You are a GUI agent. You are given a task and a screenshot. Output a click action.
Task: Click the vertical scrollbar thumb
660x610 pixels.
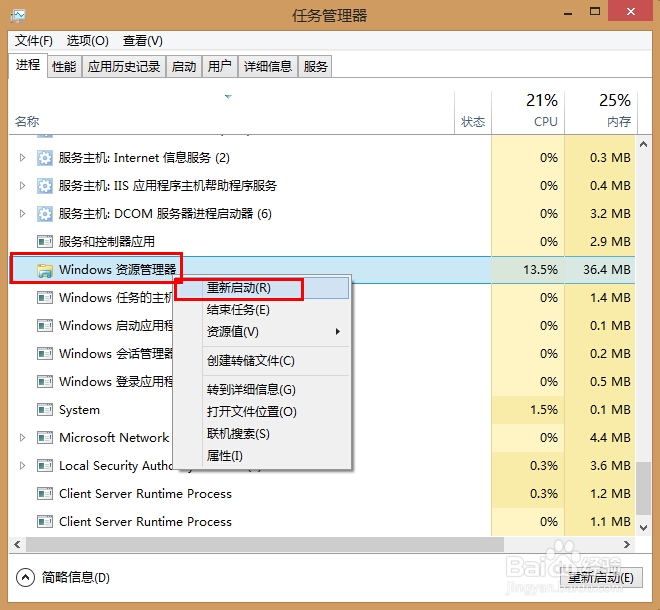(x=643, y=488)
